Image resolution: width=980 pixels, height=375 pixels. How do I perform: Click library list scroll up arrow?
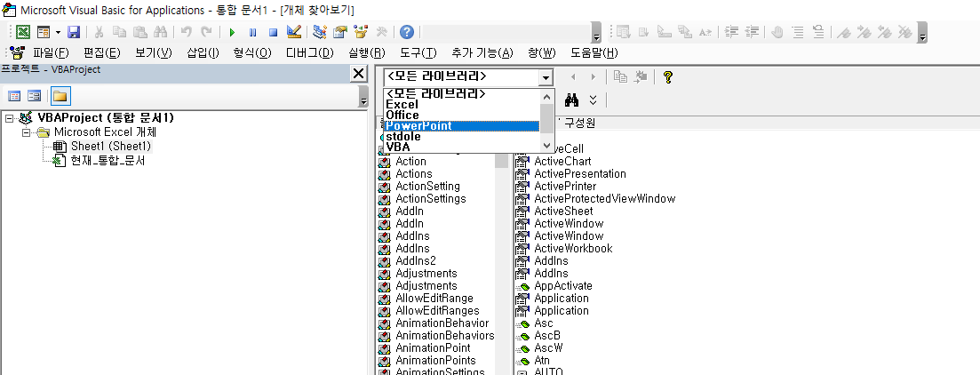pyautogui.click(x=547, y=97)
